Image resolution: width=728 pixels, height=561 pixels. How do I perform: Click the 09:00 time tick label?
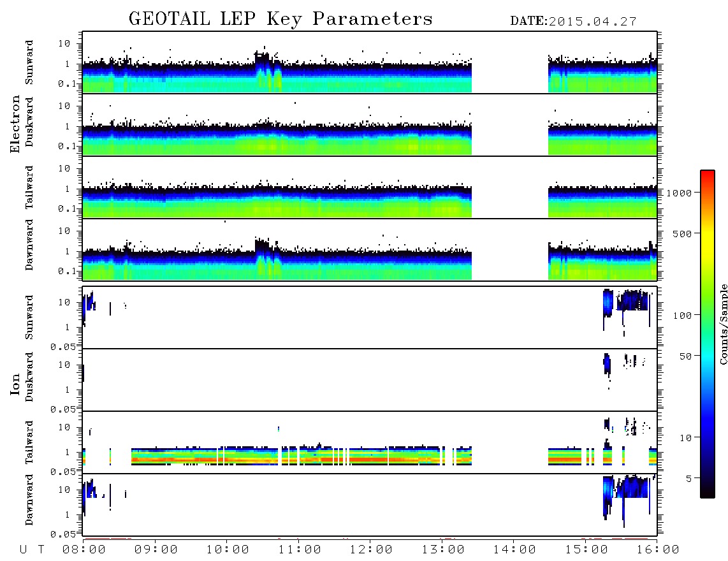(156, 550)
